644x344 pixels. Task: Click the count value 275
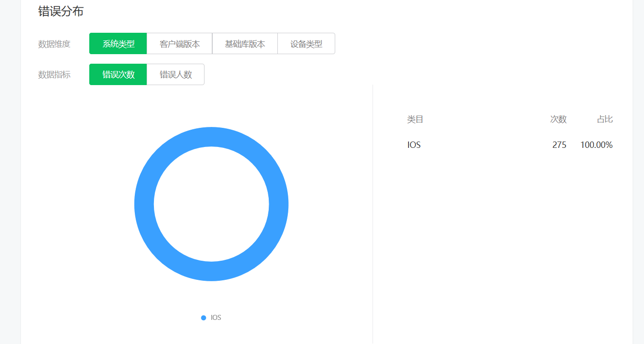[559, 145]
